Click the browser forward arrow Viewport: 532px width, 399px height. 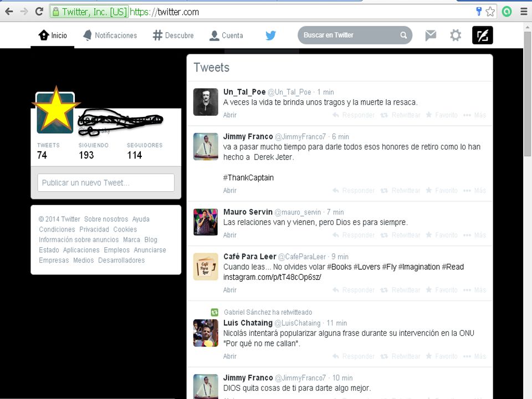(x=24, y=12)
